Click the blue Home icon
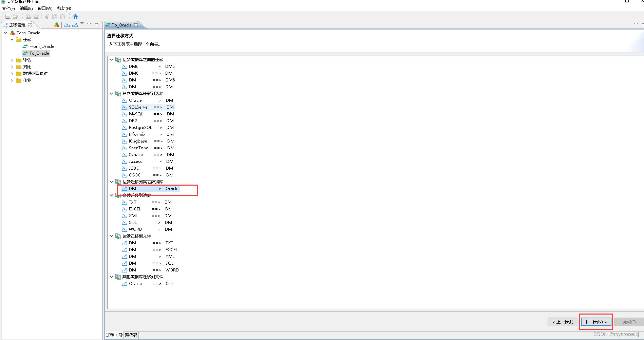Image resolution: width=644 pixels, height=340 pixels. (75, 16)
